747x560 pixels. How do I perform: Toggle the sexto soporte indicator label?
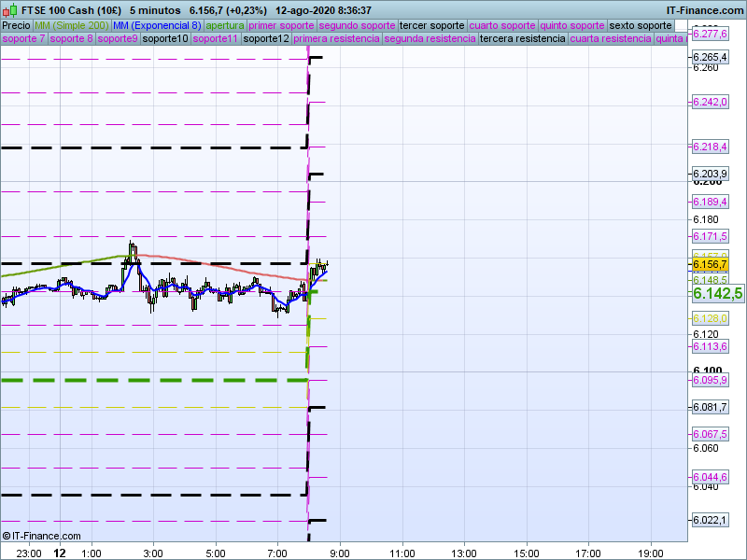640,25
